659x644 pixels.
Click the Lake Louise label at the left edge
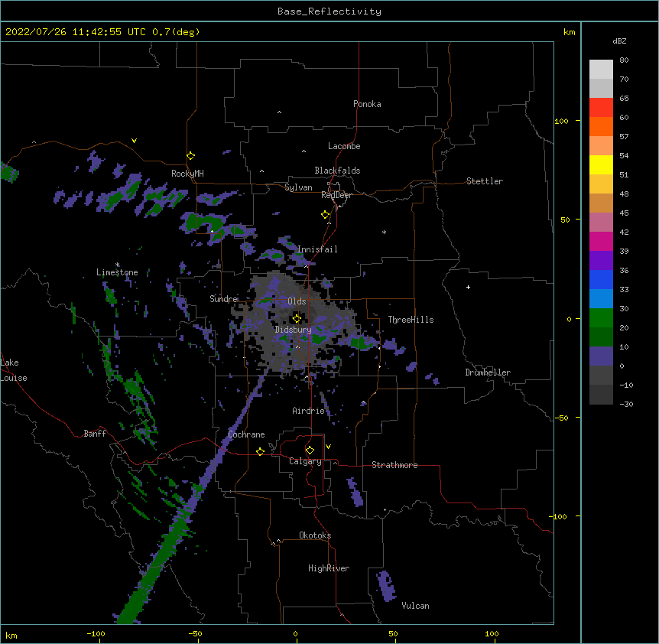click(14, 370)
